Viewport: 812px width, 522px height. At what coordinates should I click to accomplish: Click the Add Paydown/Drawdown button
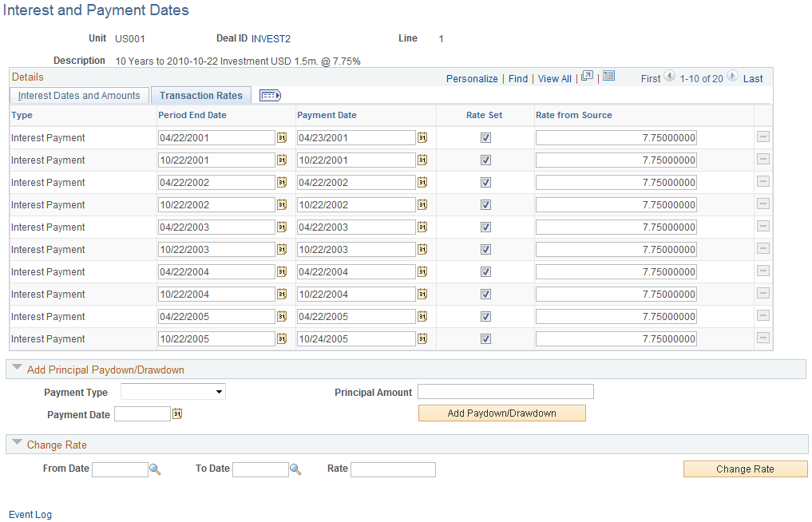coord(501,413)
